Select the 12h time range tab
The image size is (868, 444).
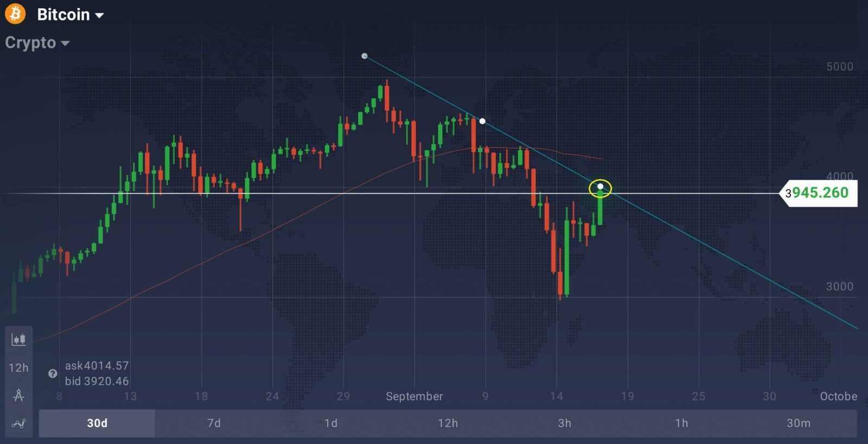(448, 423)
